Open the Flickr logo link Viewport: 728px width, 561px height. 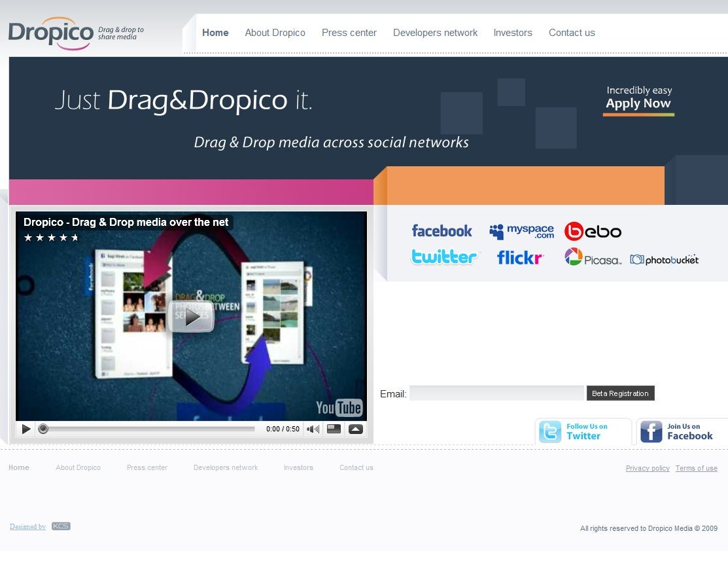pyautogui.click(x=520, y=257)
